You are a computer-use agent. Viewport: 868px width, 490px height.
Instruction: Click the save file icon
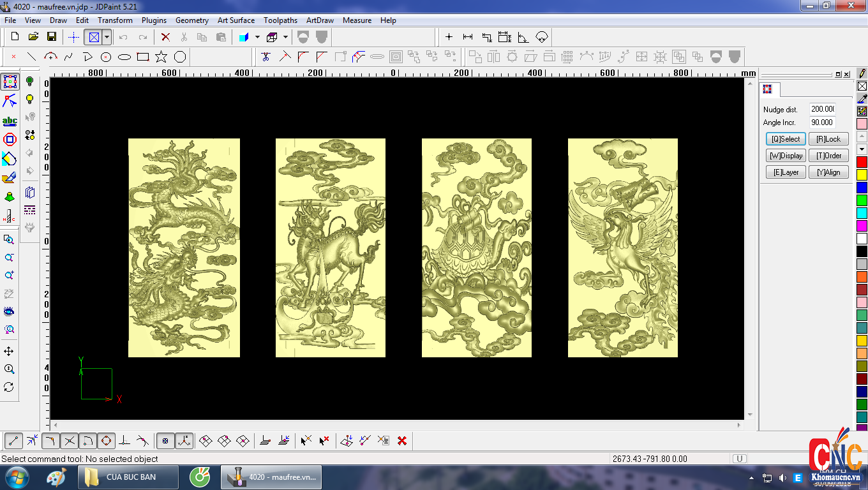coord(52,37)
